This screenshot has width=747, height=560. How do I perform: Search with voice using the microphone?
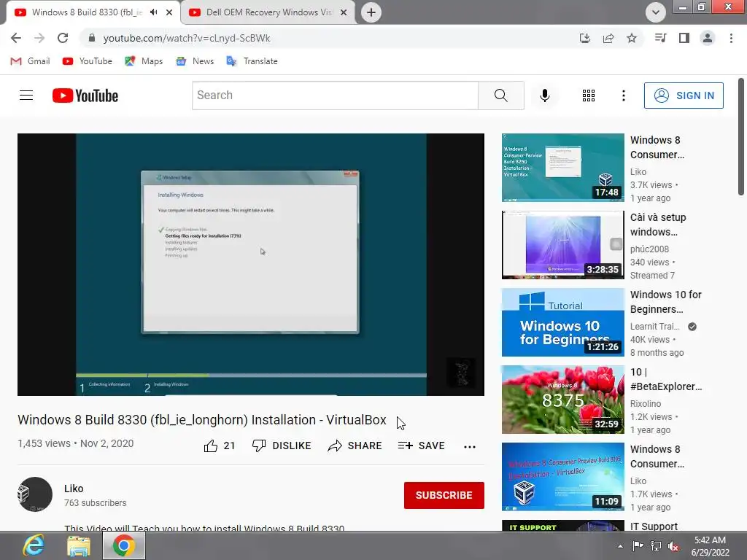click(x=544, y=96)
